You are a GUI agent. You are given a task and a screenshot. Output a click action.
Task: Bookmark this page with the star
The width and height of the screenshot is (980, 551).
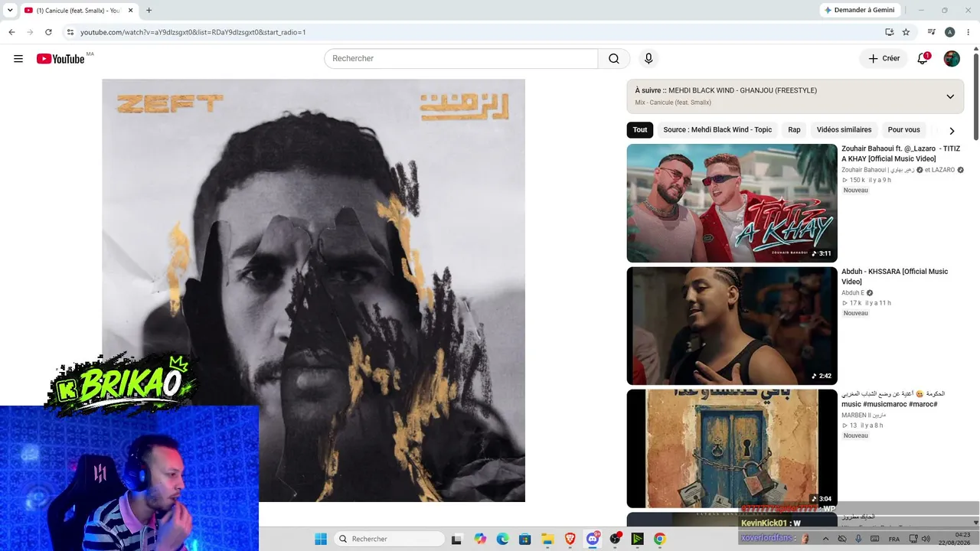(906, 32)
